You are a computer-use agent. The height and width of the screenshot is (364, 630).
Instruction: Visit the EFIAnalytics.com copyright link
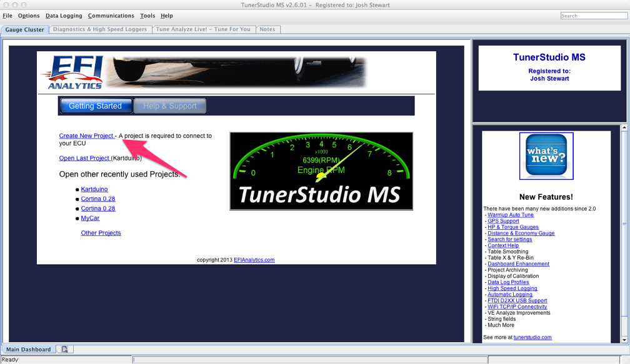tap(254, 260)
